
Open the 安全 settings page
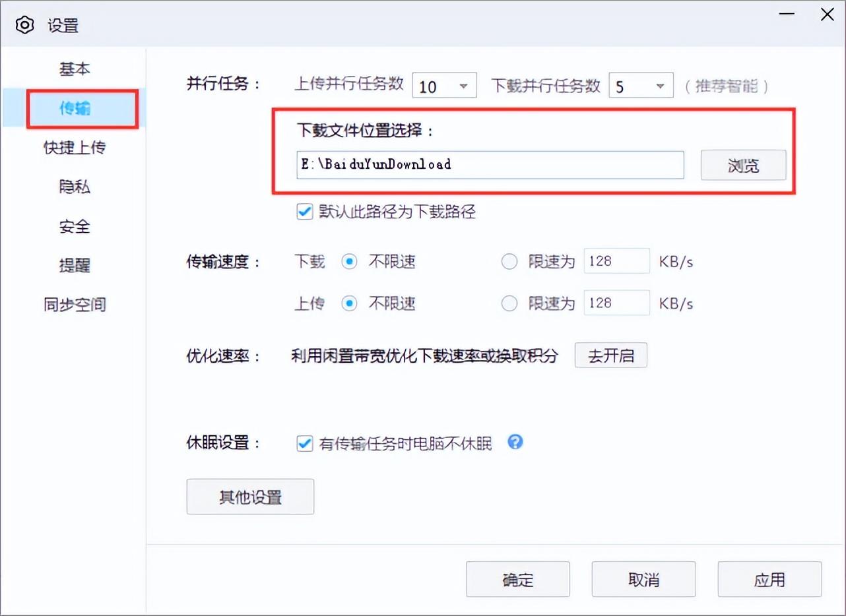pyautogui.click(x=75, y=226)
